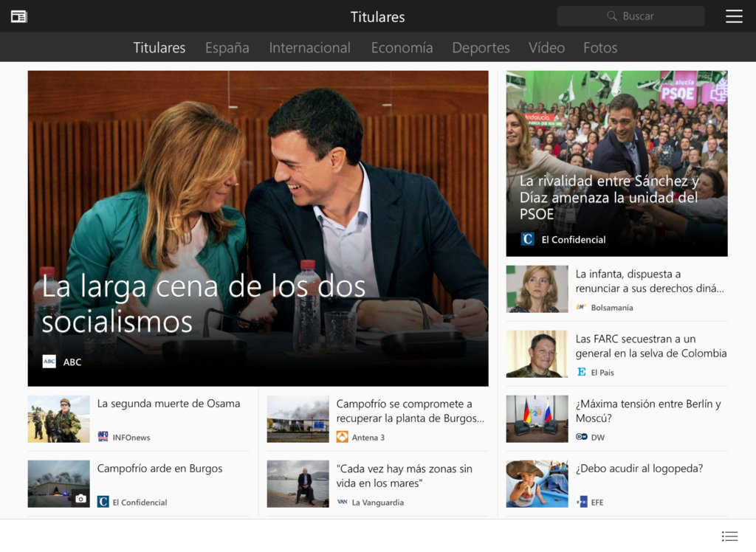756x552 pixels.
Task: Open the Economía tab
Action: tap(402, 48)
